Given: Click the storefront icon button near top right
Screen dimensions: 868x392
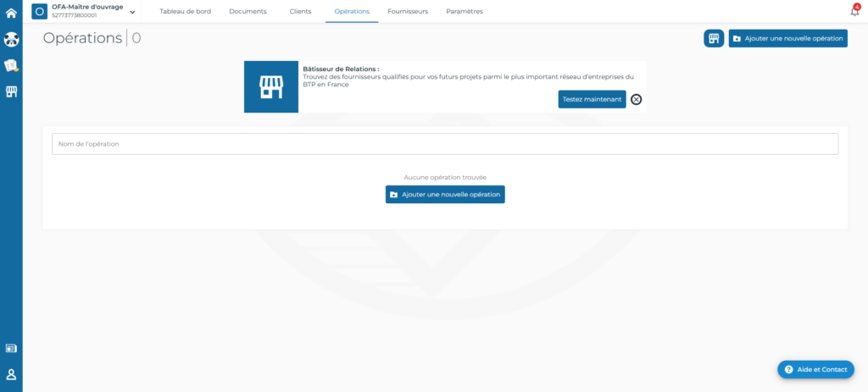Looking at the screenshot, I should point(714,39).
